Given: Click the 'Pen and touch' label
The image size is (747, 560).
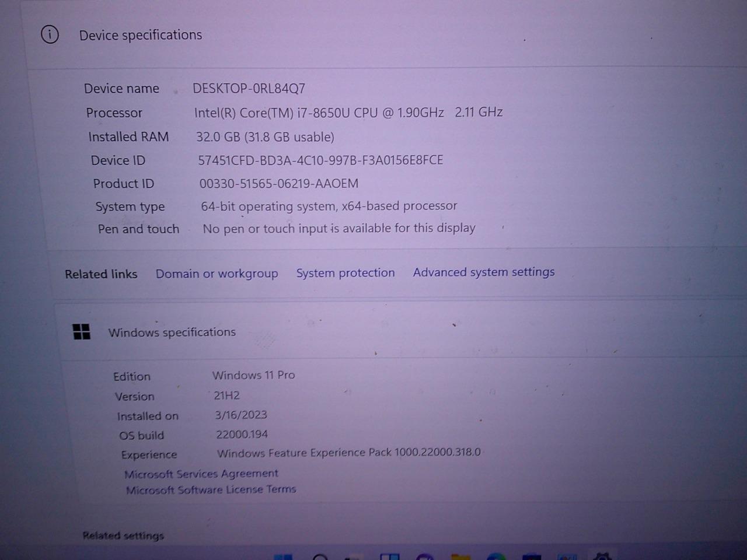Looking at the screenshot, I should [138, 229].
